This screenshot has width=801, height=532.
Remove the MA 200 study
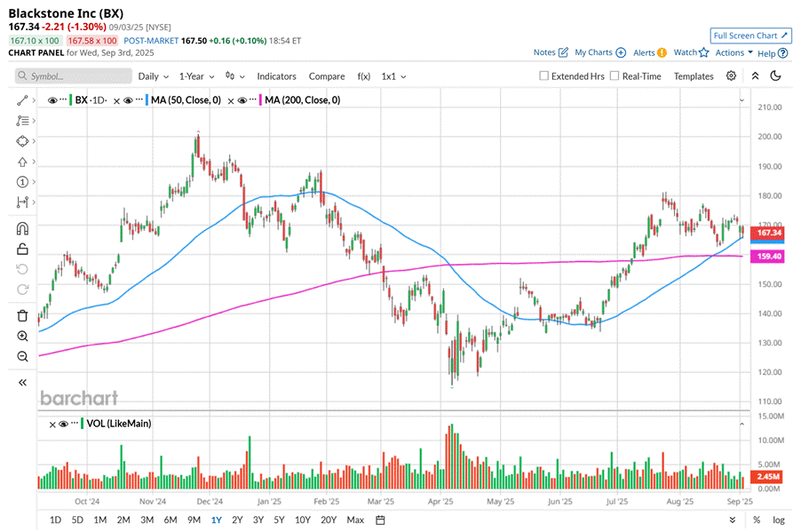pos(230,100)
